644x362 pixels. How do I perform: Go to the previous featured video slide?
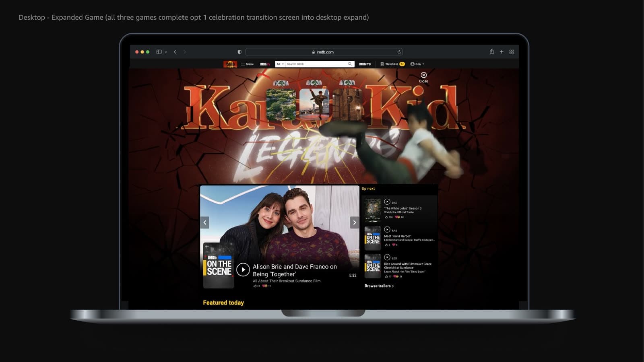205,222
